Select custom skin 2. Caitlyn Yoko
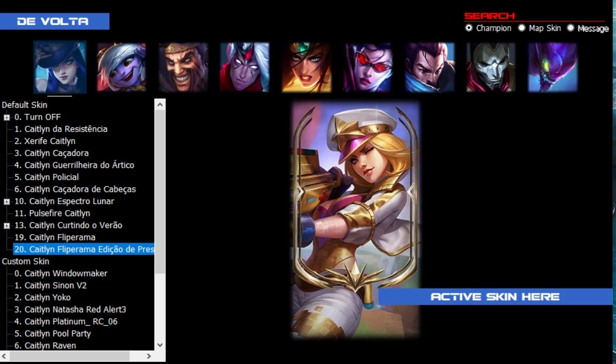 (x=42, y=297)
